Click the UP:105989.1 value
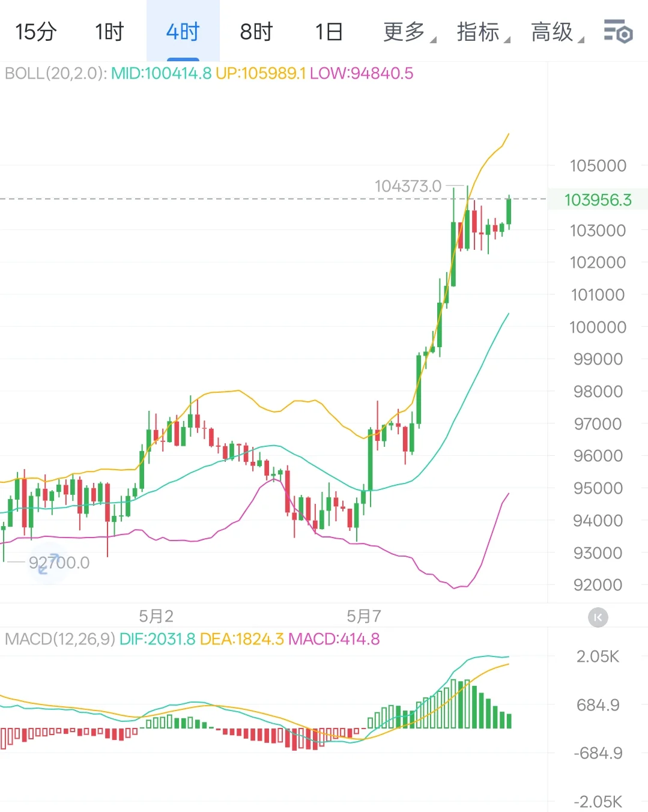The height and width of the screenshot is (812, 648). [261, 74]
